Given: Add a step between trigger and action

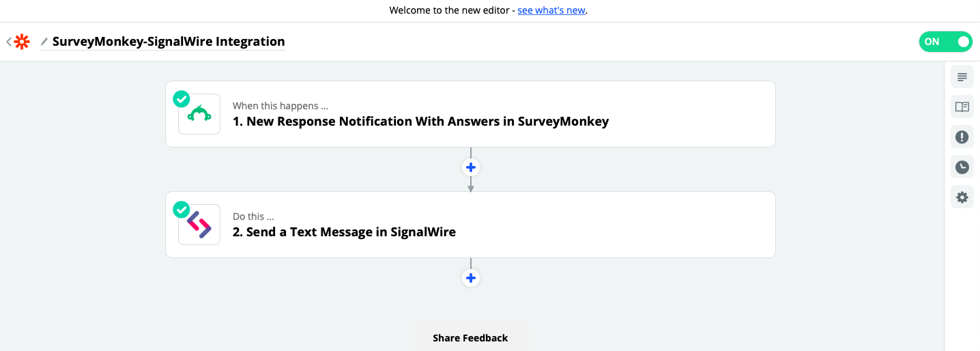Looking at the screenshot, I should coord(470,167).
